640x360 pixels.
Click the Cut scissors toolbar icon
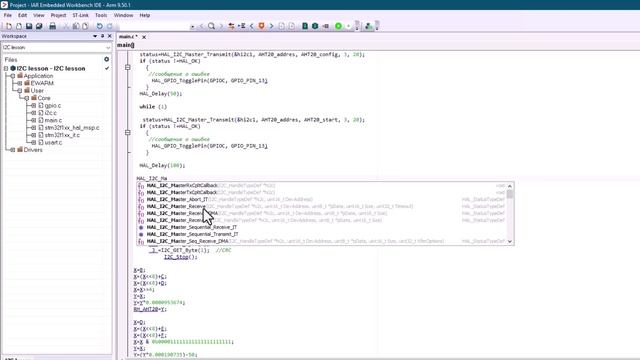pos(66,26)
